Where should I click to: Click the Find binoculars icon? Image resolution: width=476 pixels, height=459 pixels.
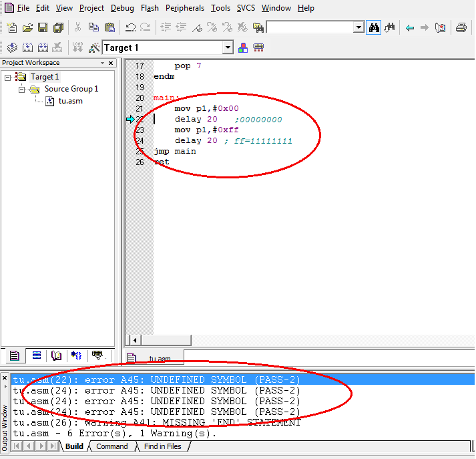point(375,27)
